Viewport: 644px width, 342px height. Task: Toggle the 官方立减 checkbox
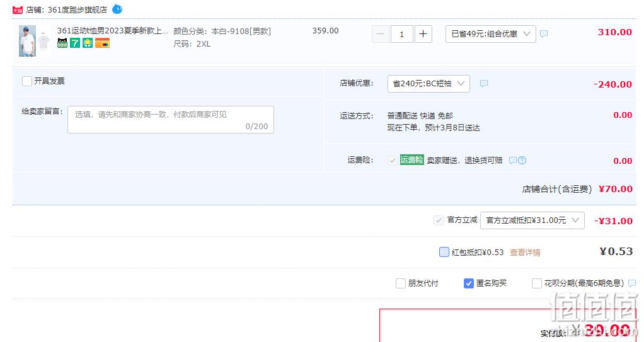click(438, 220)
